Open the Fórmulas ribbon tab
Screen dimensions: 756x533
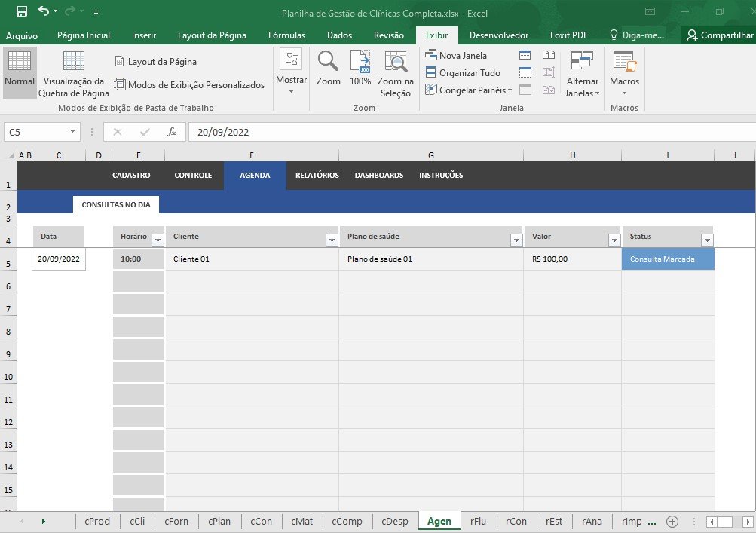286,35
